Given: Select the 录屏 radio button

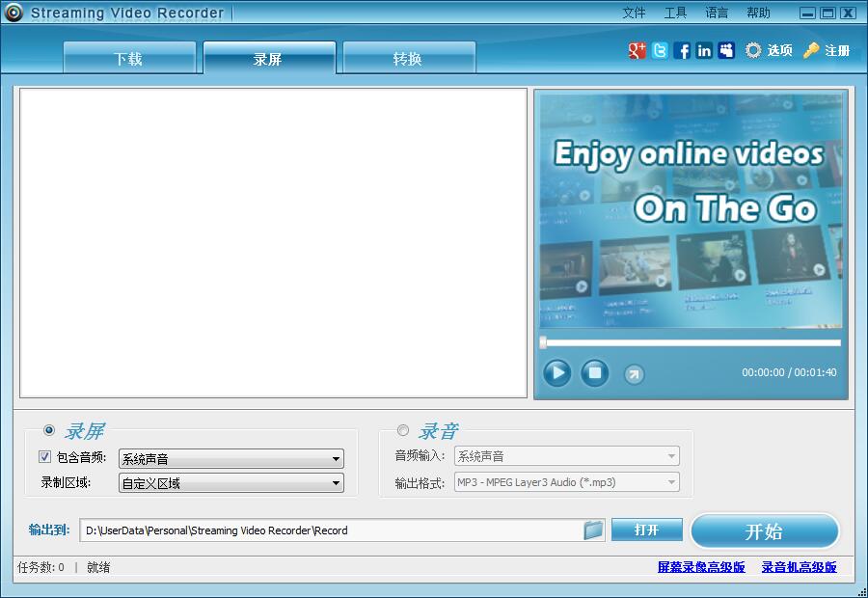Looking at the screenshot, I should click(x=49, y=429).
